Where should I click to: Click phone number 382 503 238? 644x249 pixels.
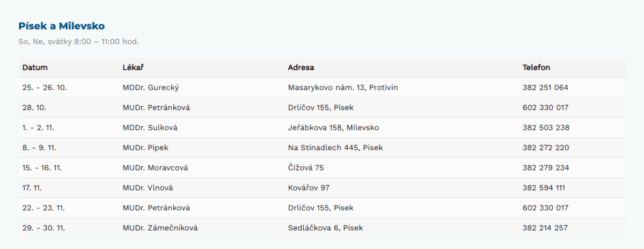pyautogui.click(x=546, y=128)
